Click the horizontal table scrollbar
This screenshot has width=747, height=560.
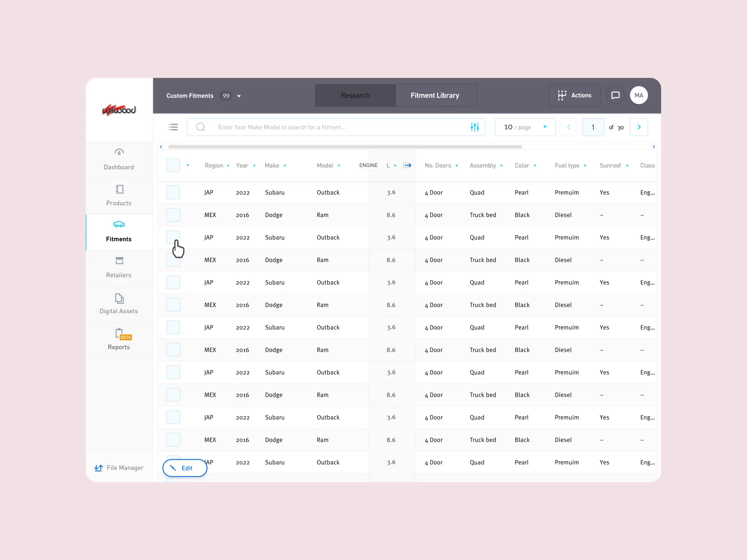pos(345,147)
